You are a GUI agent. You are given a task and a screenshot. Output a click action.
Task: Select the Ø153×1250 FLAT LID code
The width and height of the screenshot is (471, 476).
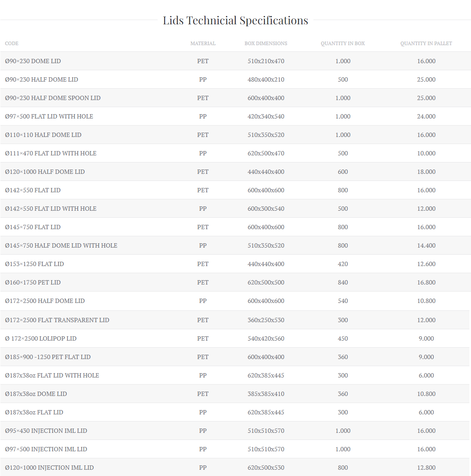35,264
